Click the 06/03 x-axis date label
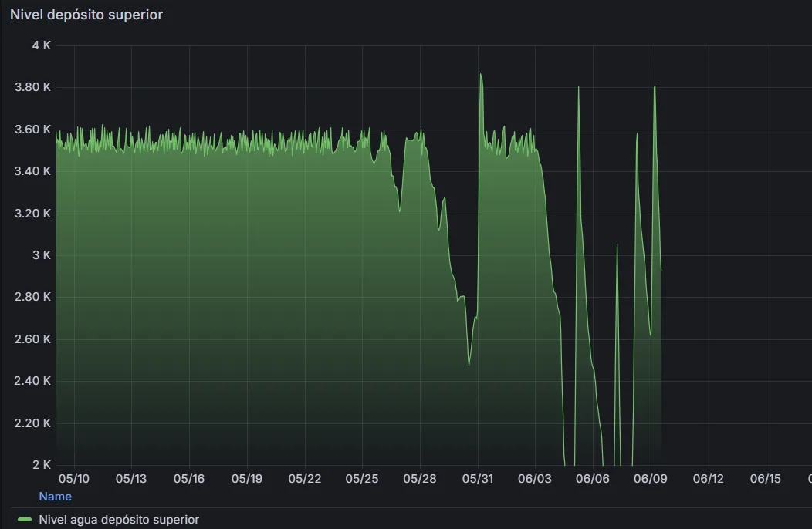This screenshot has height=529, width=812. 535,479
